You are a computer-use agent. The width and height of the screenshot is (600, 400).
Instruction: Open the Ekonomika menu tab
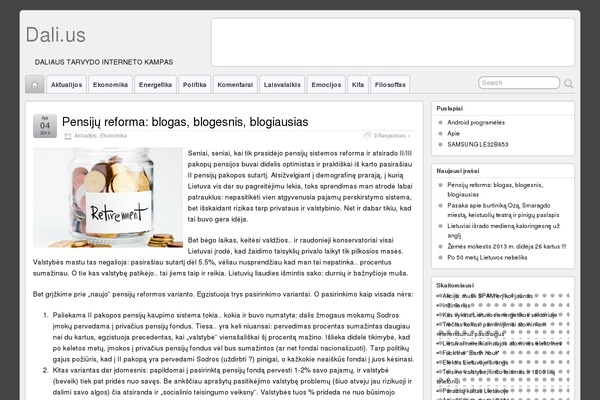[110, 85]
